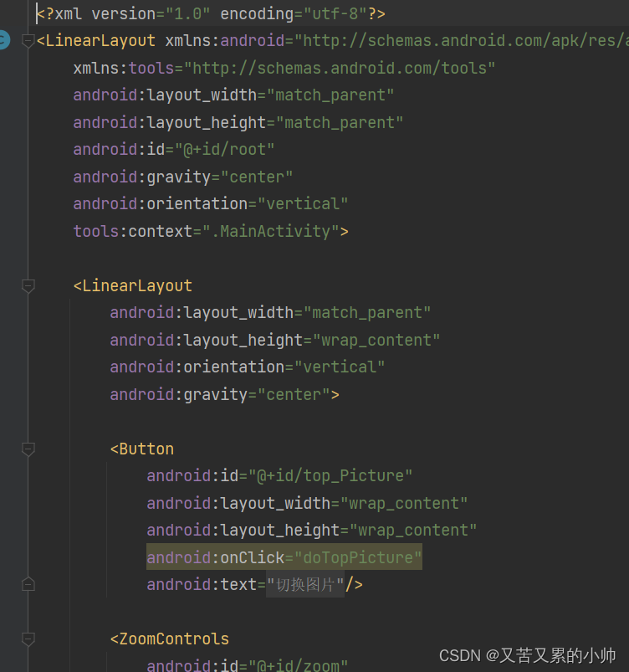Viewport: 629px width, 672px height.
Task: Click the xml version declaration line
Action: [x=211, y=14]
